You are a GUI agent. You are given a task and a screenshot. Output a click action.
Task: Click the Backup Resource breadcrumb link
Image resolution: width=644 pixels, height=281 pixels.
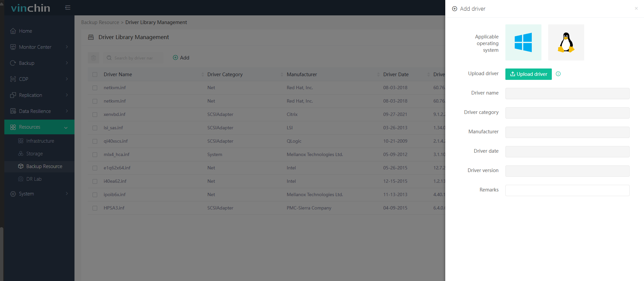(x=100, y=22)
